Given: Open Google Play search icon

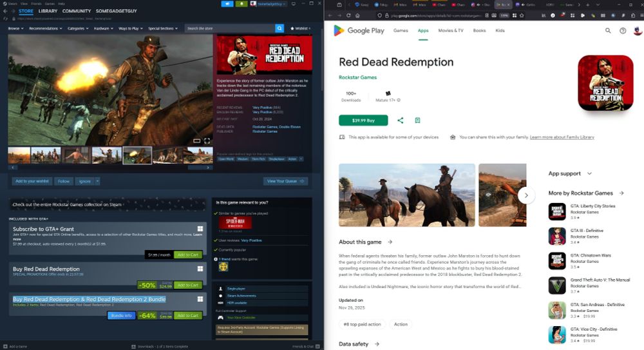Looking at the screenshot, I should coord(608,30).
